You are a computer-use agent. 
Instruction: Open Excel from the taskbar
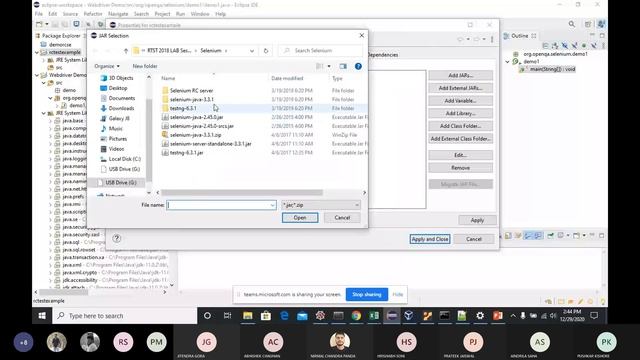point(374,316)
